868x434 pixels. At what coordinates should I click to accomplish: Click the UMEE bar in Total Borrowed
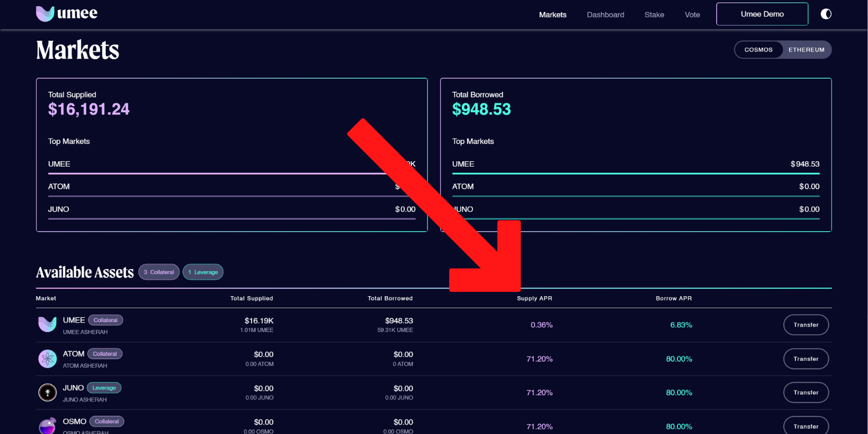635,173
